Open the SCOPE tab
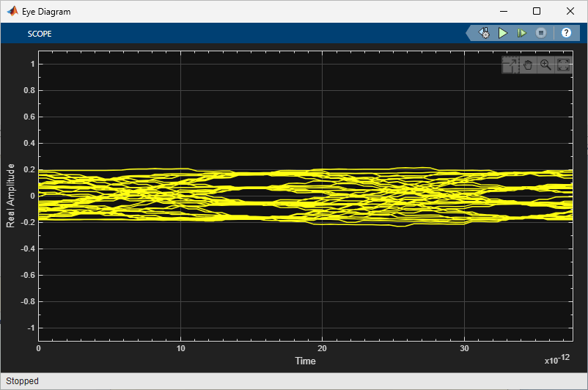The image size is (588, 390). (40, 34)
